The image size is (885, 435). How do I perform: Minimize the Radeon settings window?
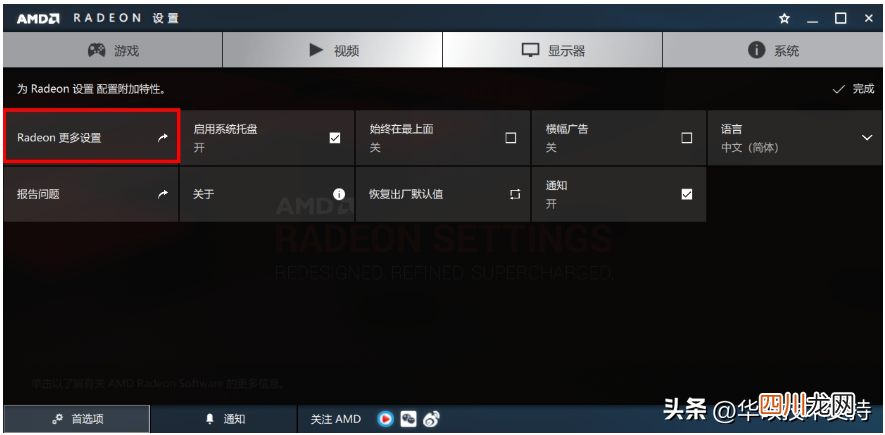click(x=812, y=19)
